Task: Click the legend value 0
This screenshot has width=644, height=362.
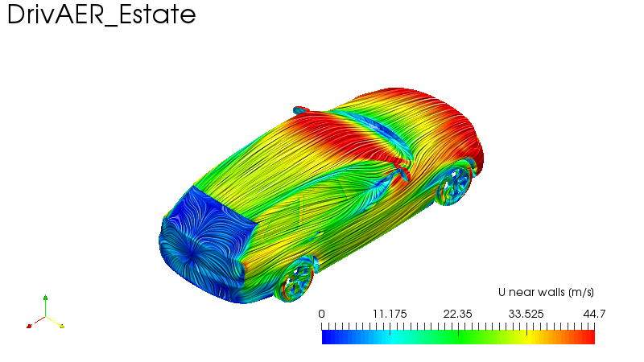Action: point(321,315)
